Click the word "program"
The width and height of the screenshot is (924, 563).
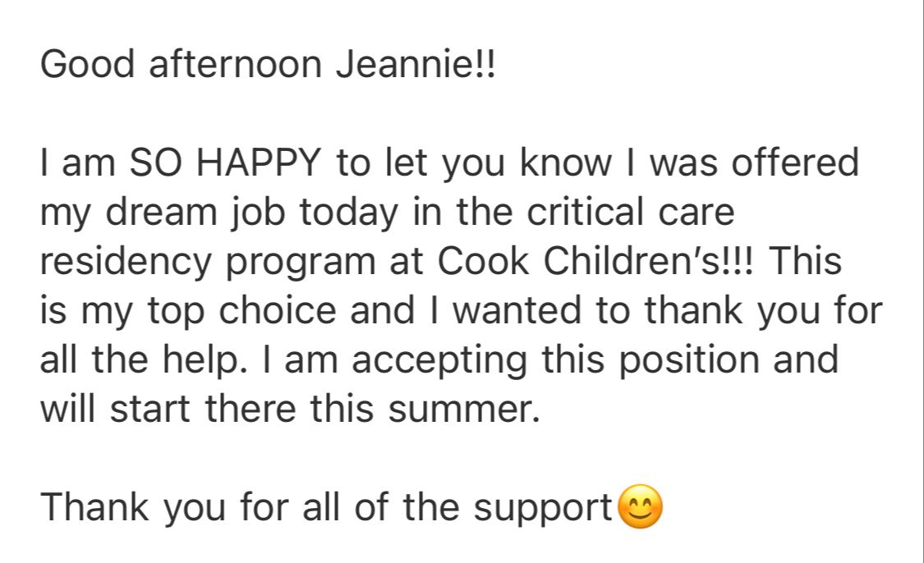click(x=301, y=263)
